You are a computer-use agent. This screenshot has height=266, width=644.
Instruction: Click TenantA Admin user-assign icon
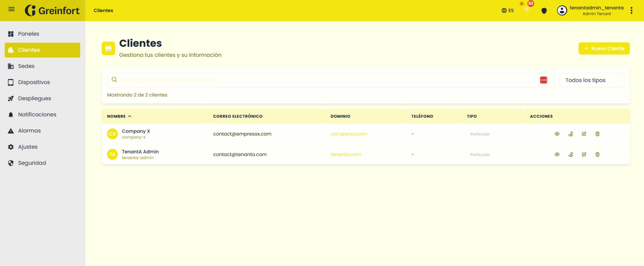coord(571,154)
